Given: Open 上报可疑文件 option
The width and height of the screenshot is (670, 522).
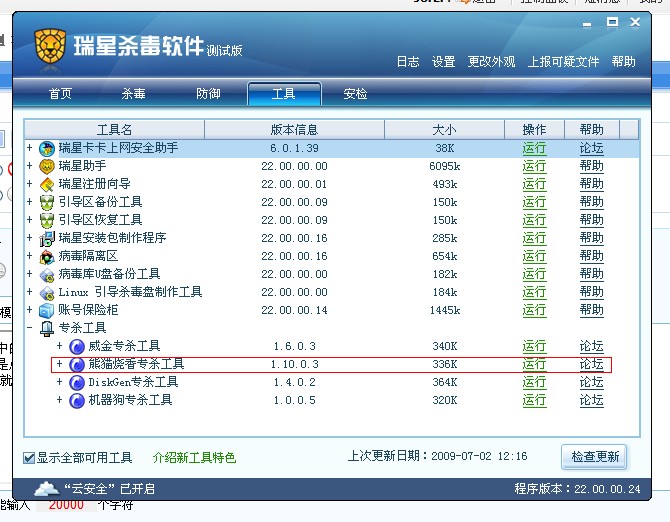Looking at the screenshot, I should pos(564,62).
